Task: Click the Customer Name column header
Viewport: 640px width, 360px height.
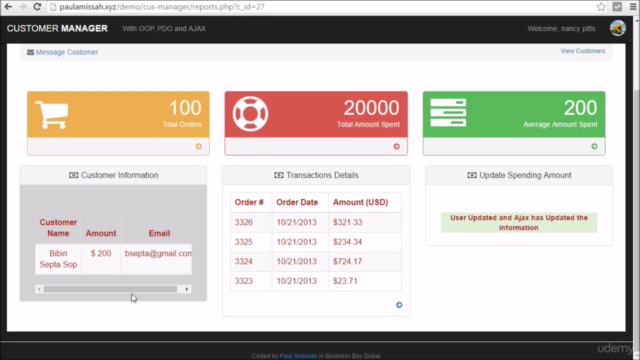Action: [58, 228]
